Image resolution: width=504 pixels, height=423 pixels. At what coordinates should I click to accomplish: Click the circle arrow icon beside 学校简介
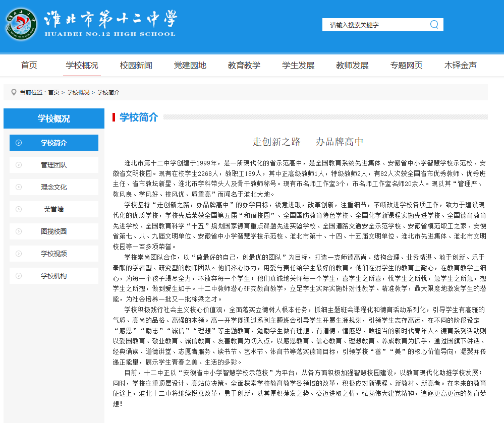[19, 143]
